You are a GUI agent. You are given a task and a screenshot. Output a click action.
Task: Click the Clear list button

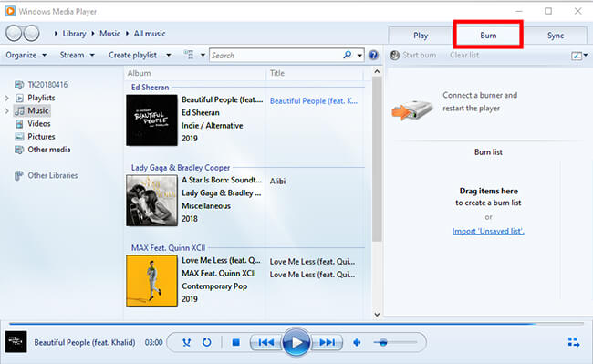click(464, 55)
